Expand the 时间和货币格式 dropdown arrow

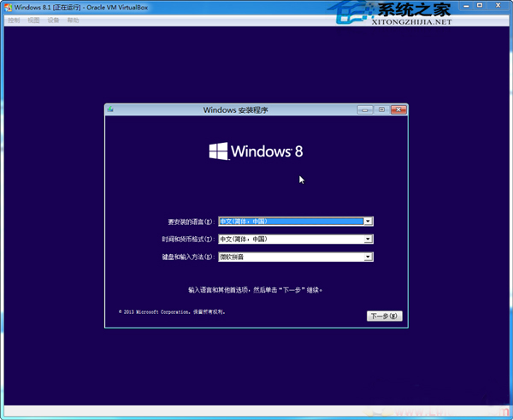pyautogui.click(x=368, y=240)
